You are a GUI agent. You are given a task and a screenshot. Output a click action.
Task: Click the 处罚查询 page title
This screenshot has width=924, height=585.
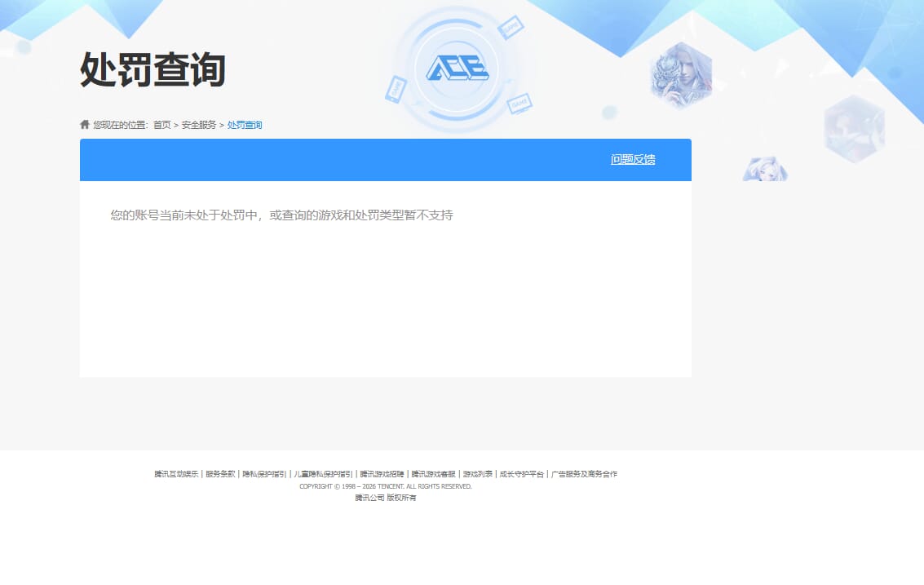pos(152,70)
